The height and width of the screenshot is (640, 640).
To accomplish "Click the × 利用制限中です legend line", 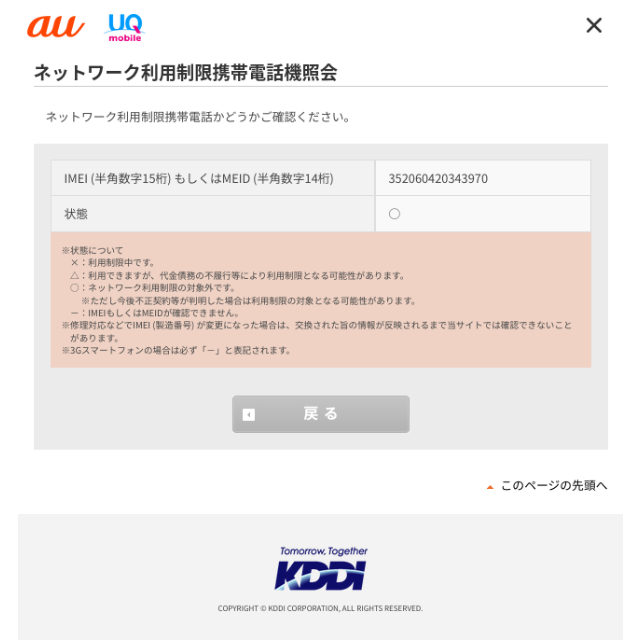I will pyautogui.click(x=113, y=263).
